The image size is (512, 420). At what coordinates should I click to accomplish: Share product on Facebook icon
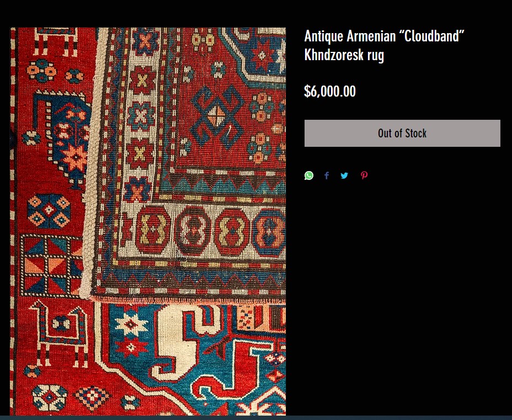(x=327, y=176)
